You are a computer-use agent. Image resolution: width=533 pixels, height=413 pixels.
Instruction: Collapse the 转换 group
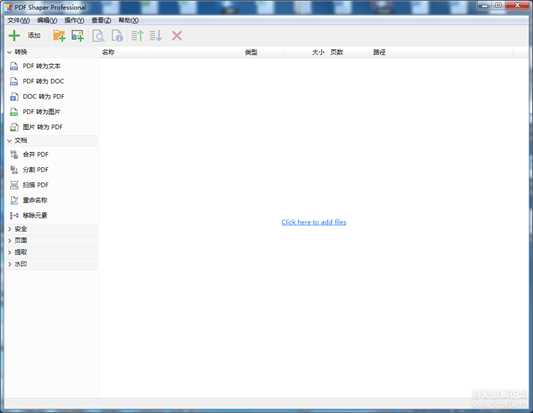tap(10, 52)
